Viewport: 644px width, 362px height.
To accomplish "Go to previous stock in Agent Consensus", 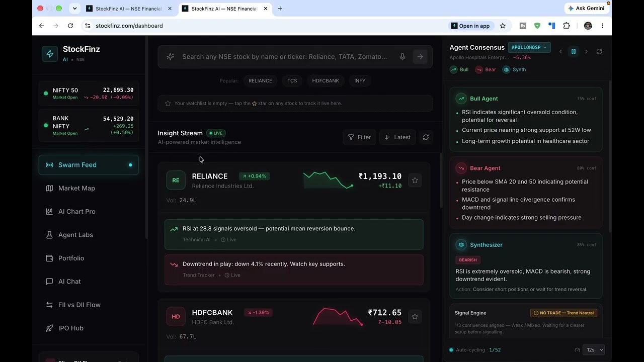I will (561, 51).
